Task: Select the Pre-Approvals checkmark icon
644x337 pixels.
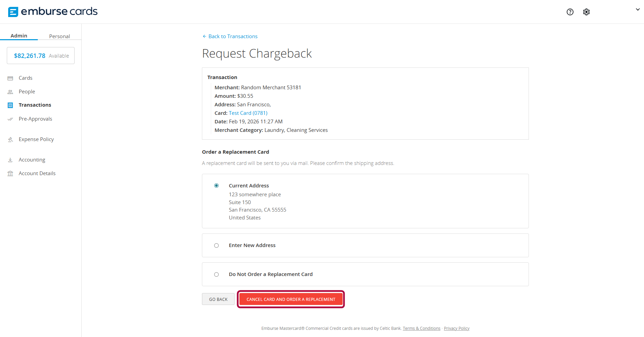Action: [11, 119]
